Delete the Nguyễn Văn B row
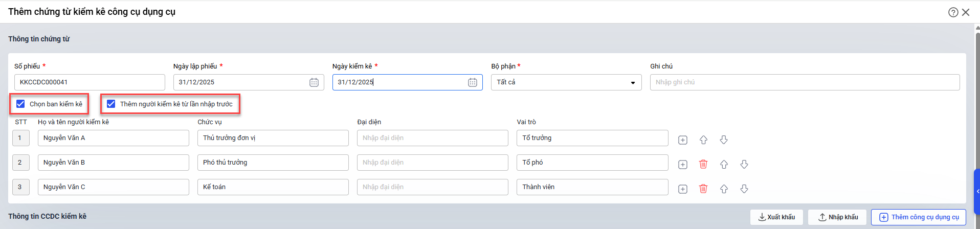 pos(703,164)
